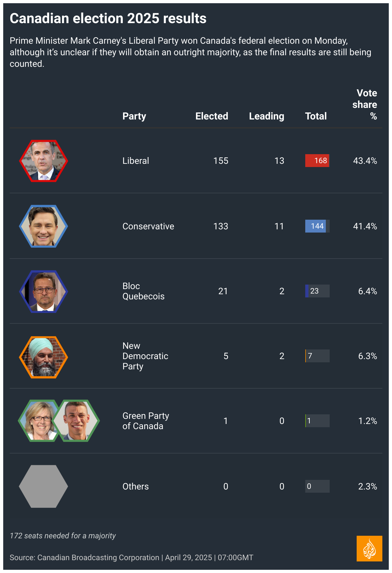This screenshot has height=573, width=392.
Task: Click the blue Conservative 144 total bar
Action: (316, 226)
